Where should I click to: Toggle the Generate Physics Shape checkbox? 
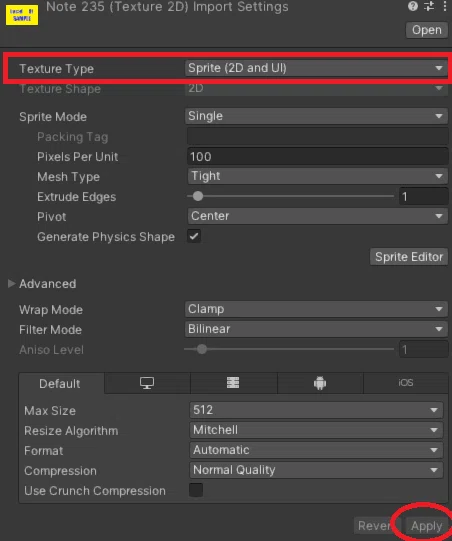click(194, 236)
